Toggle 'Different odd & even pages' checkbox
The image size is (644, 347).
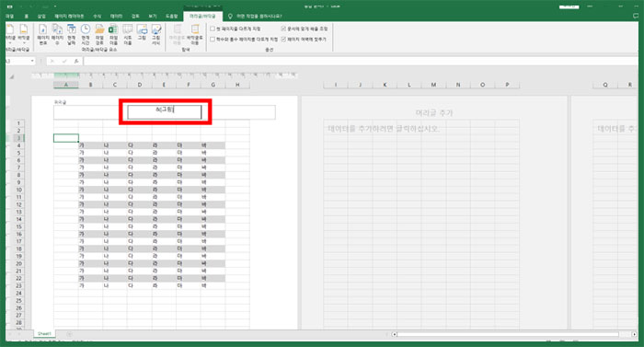[213, 40]
